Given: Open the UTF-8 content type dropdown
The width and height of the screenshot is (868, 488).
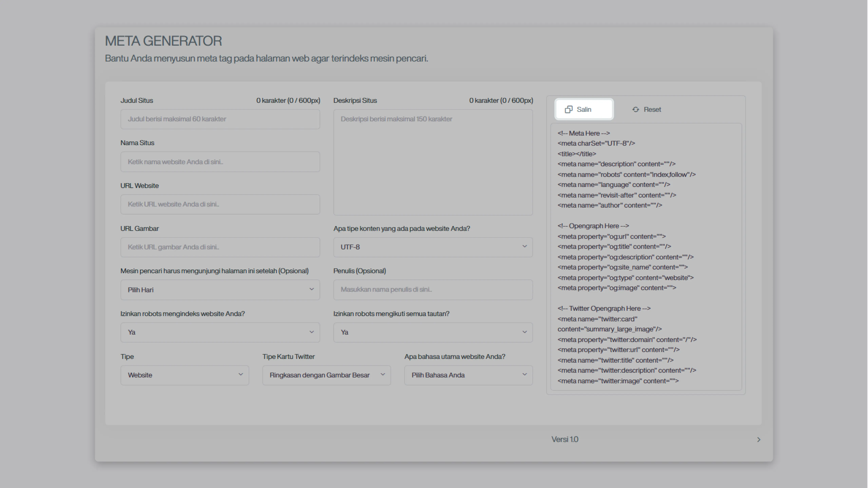Looking at the screenshot, I should coord(433,247).
